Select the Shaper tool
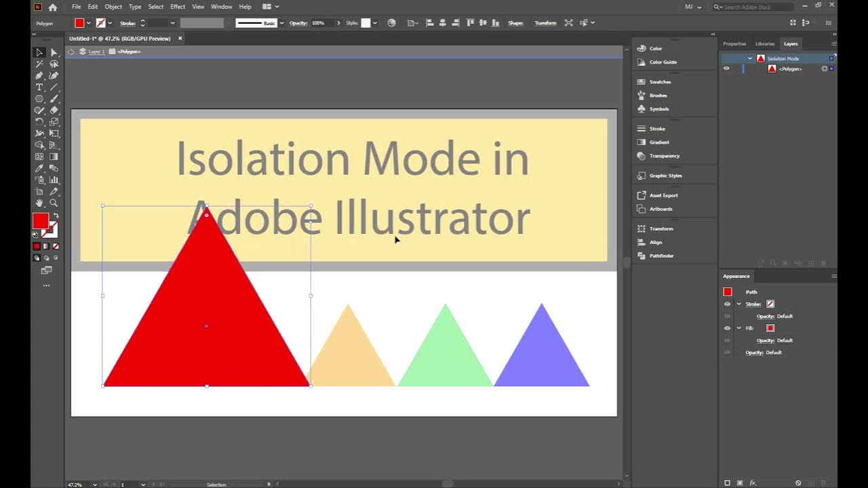868x488 pixels. (39, 110)
